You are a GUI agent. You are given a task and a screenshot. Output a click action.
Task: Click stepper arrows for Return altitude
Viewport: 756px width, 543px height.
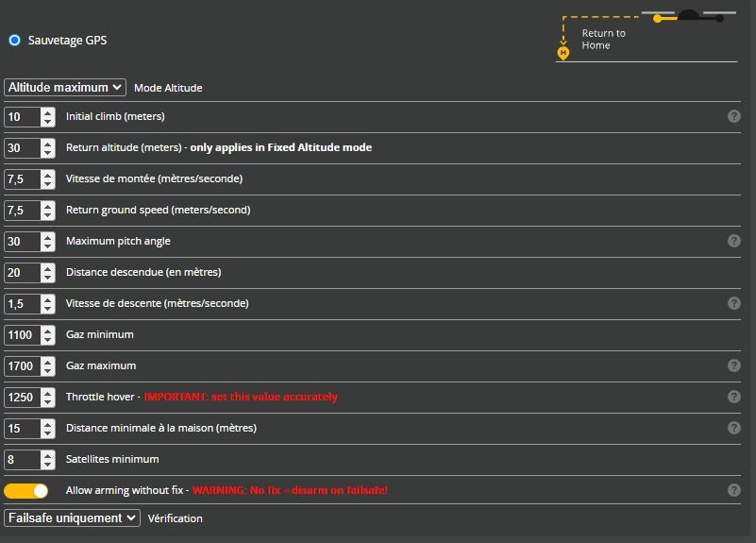(x=48, y=148)
